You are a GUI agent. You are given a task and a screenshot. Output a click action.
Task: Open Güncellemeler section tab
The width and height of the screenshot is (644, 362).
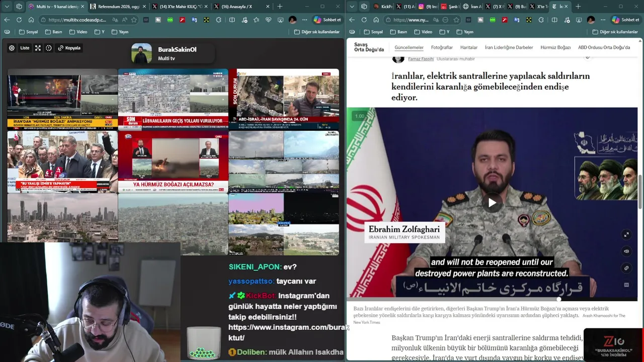coord(409,47)
